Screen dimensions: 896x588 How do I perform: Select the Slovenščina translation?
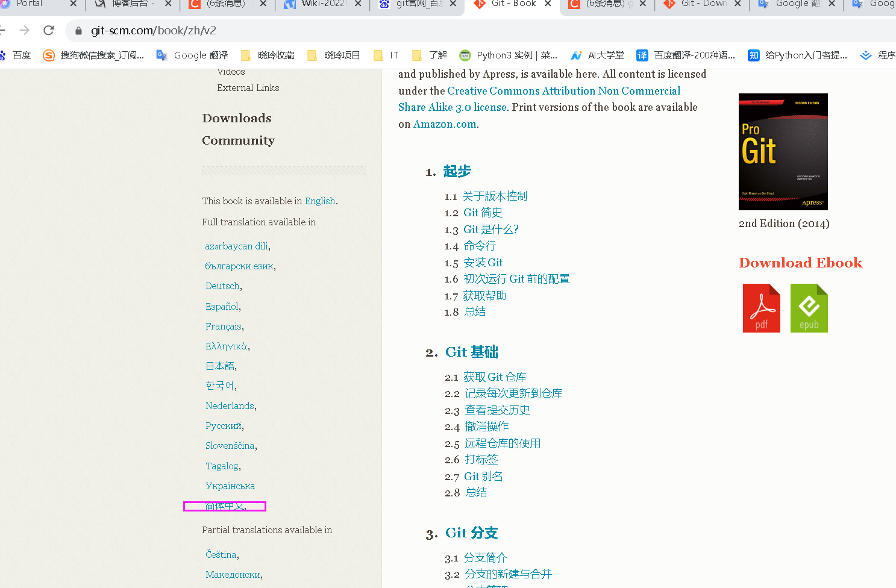(230, 446)
